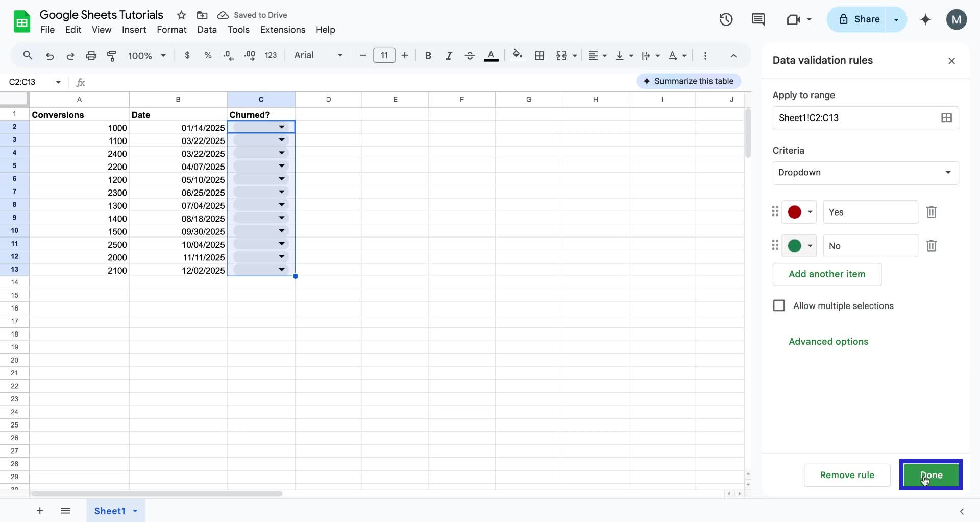This screenshot has height=522, width=980.
Task: Apply strikethrough formatting
Action: point(470,56)
